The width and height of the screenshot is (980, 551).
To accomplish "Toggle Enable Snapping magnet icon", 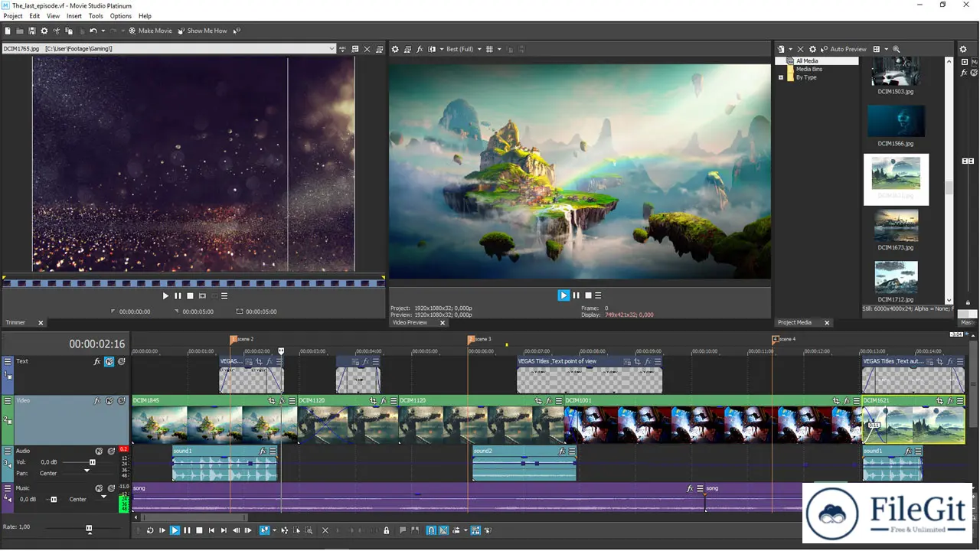I will click(x=431, y=530).
